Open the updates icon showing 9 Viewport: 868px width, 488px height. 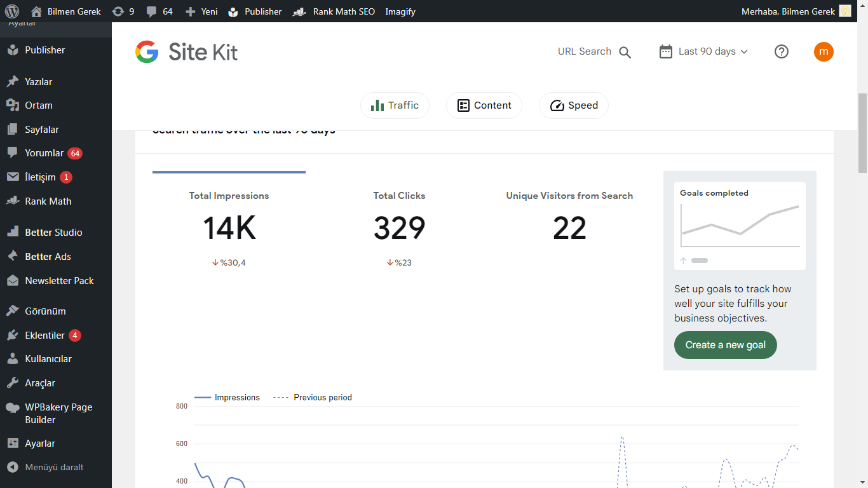point(123,11)
